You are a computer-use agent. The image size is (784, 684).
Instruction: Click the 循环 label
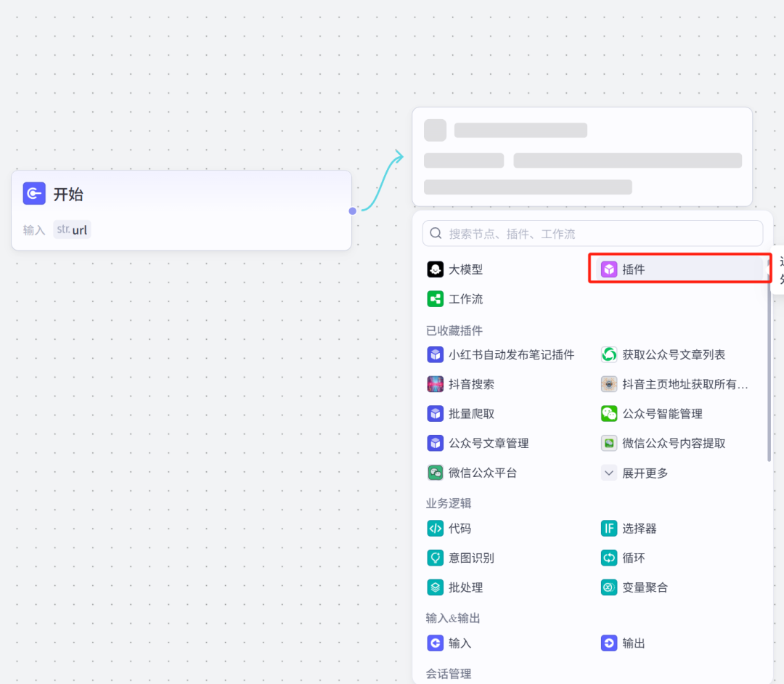(x=634, y=558)
